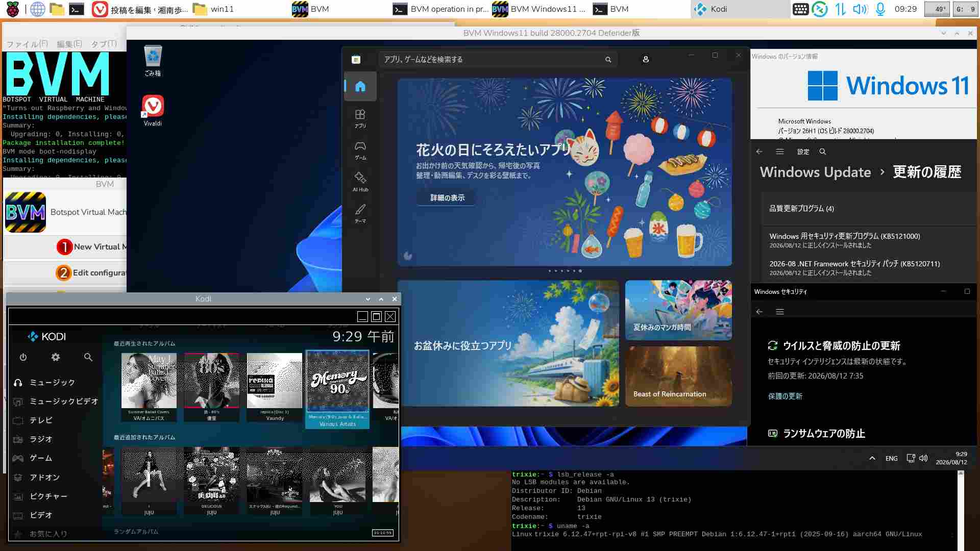Open hamburger menu in Windows セキュリティ window
This screenshot has height=551, width=980.
click(780, 312)
